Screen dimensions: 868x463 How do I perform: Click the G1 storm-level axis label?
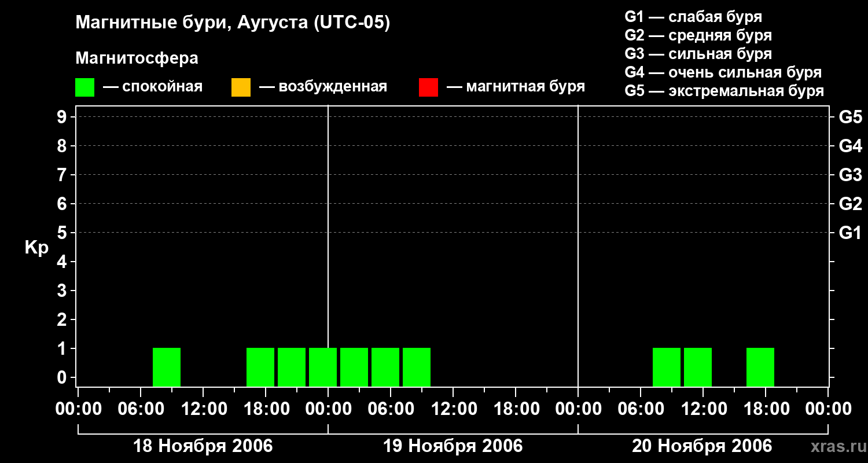pos(850,233)
